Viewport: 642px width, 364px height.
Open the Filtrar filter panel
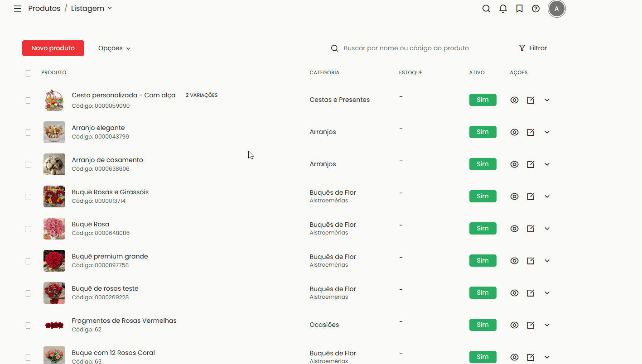pos(533,48)
